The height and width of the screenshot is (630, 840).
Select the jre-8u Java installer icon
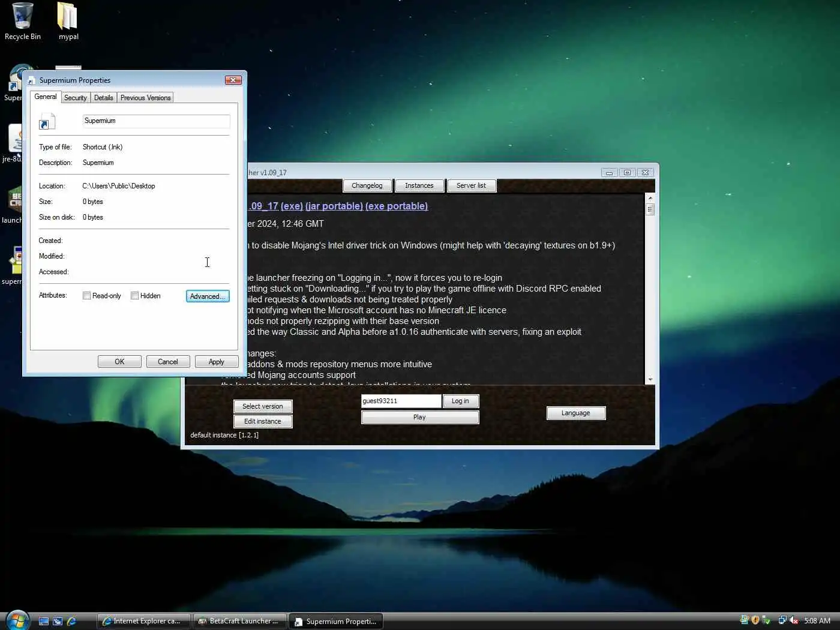click(x=11, y=144)
